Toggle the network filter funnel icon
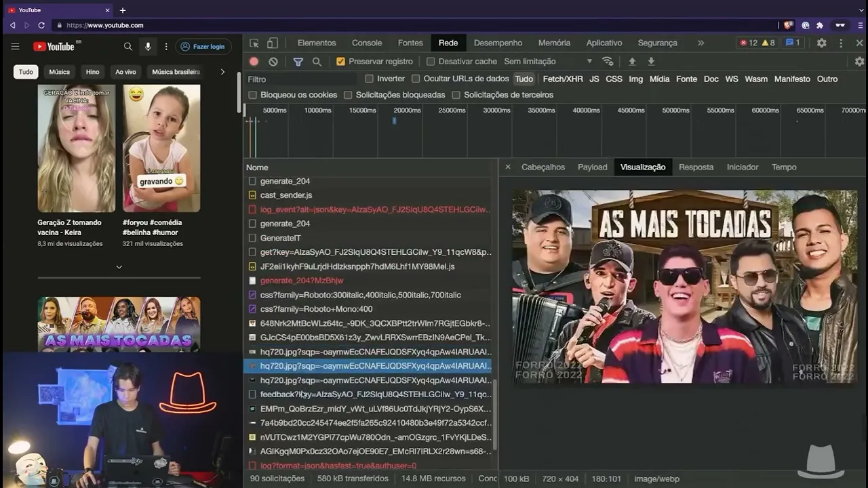The width and height of the screenshot is (868, 488). click(298, 61)
